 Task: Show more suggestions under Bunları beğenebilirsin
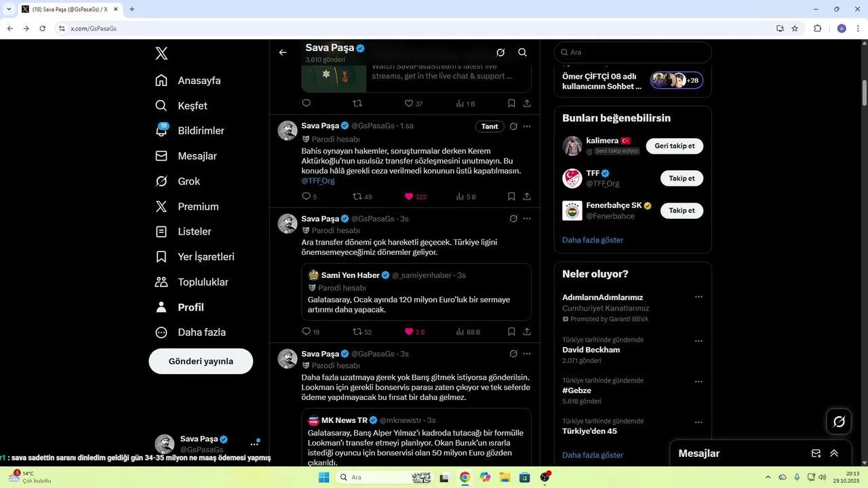point(593,240)
